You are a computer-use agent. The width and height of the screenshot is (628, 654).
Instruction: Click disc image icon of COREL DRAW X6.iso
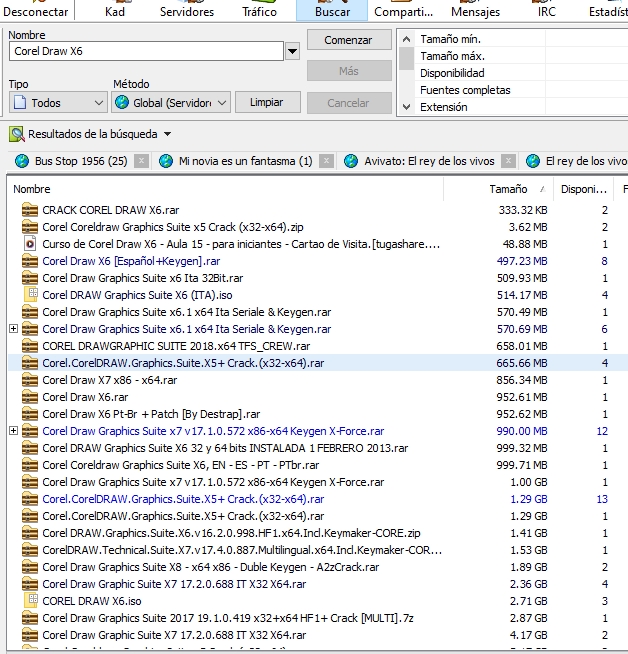point(31,601)
